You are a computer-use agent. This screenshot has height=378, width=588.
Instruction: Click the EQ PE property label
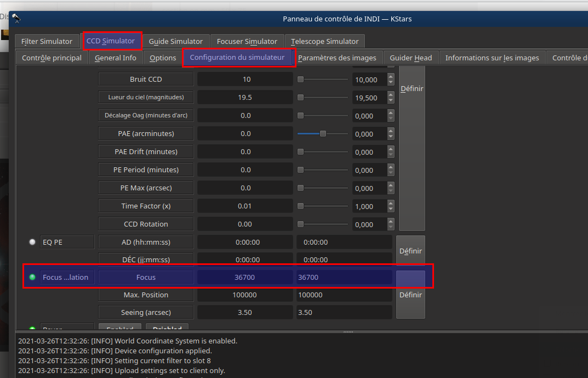(x=67, y=242)
